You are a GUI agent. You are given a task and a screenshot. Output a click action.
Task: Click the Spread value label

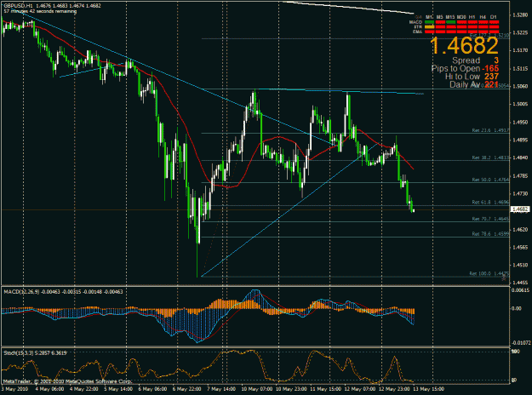[475, 60]
